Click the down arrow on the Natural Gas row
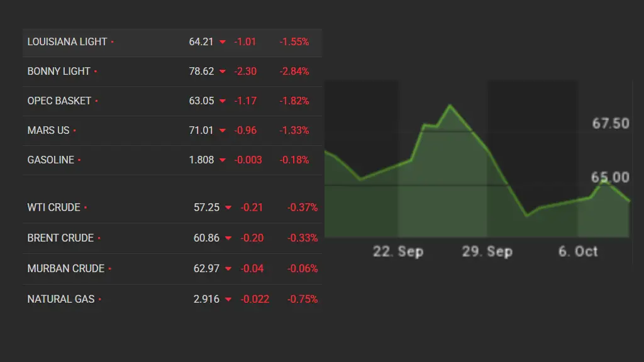 (228, 300)
